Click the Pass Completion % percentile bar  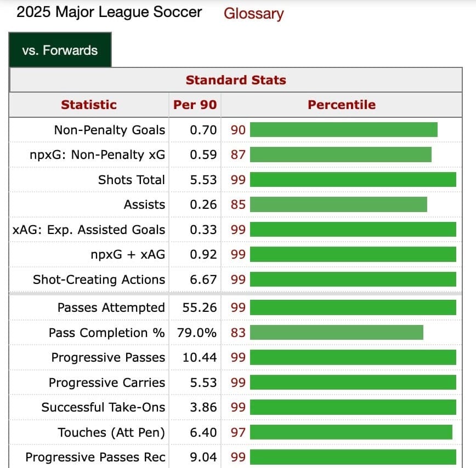(x=337, y=333)
